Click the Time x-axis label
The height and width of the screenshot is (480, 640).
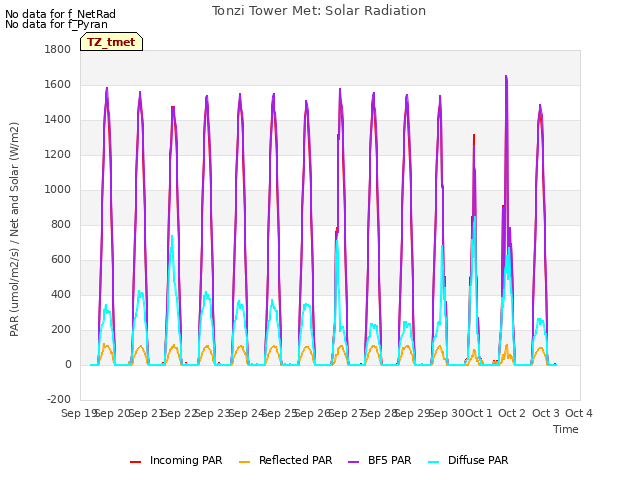tap(566, 429)
